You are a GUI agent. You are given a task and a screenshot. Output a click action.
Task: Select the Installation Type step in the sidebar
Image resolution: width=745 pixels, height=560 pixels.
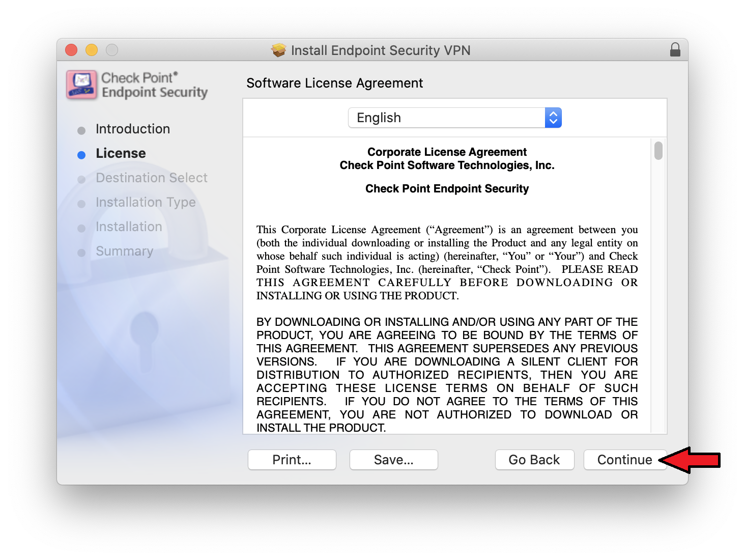tap(146, 202)
